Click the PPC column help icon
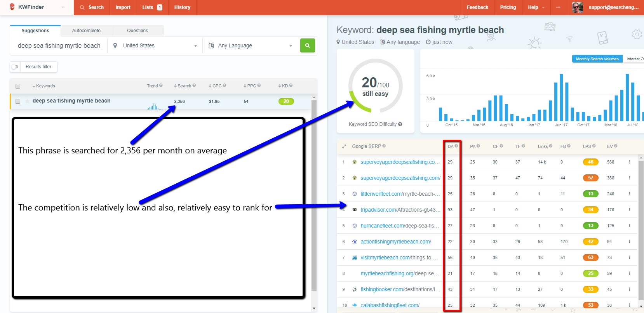The height and width of the screenshot is (313, 644). point(259,85)
